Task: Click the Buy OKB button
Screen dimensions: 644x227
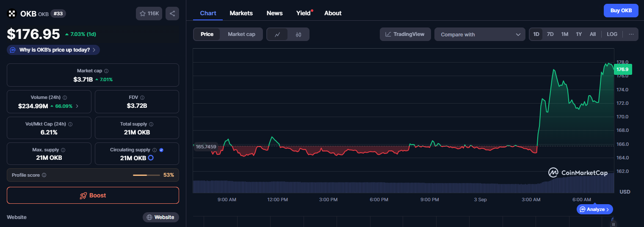Action: pyautogui.click(x=621, y=11)
